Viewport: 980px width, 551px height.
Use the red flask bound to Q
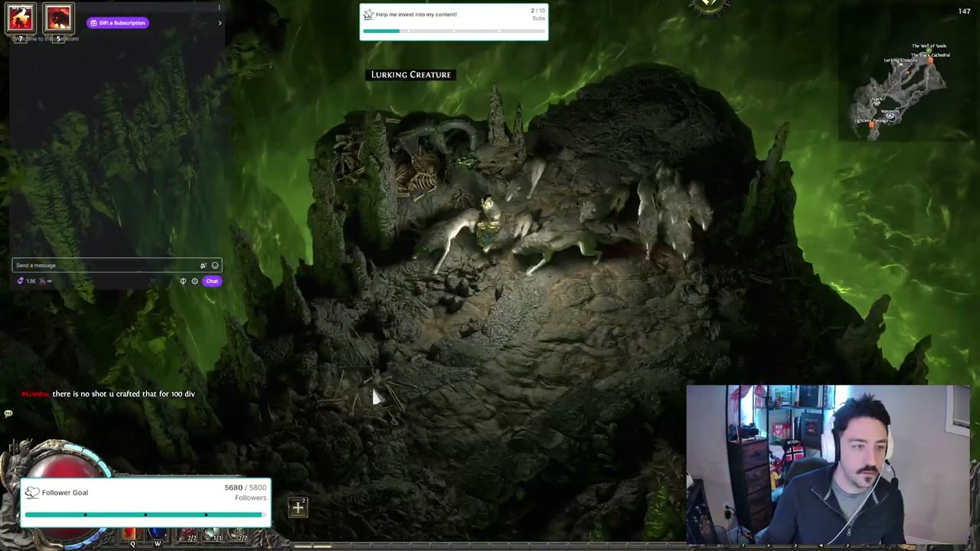point(131,535)
